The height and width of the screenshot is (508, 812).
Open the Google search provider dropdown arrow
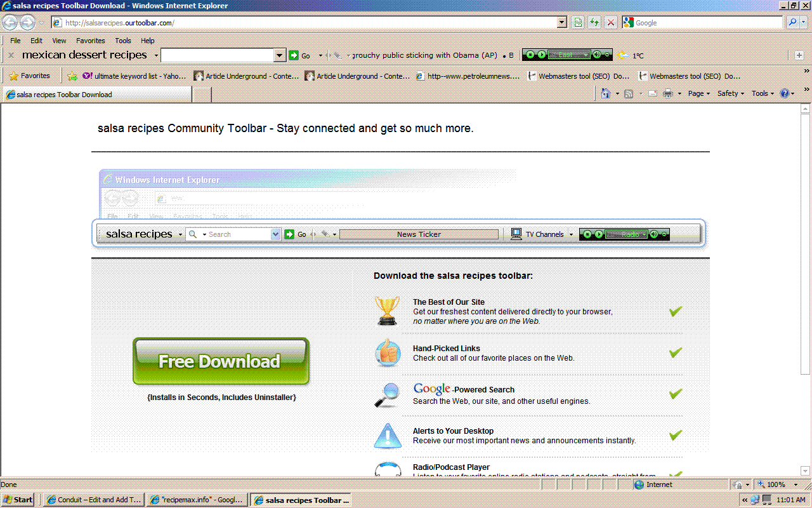[804, 23]
